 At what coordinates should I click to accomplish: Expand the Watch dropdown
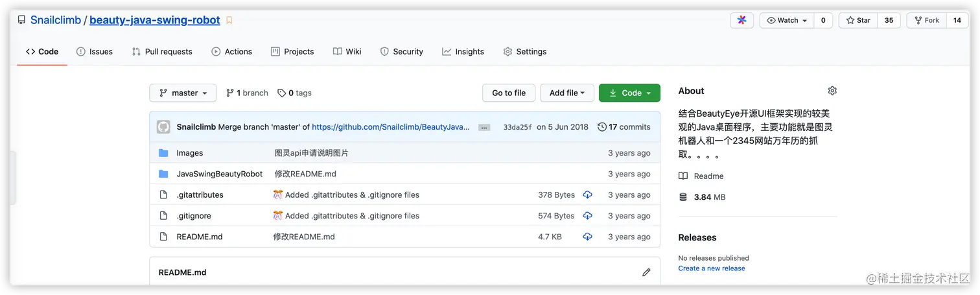click(x=787, y=20)
